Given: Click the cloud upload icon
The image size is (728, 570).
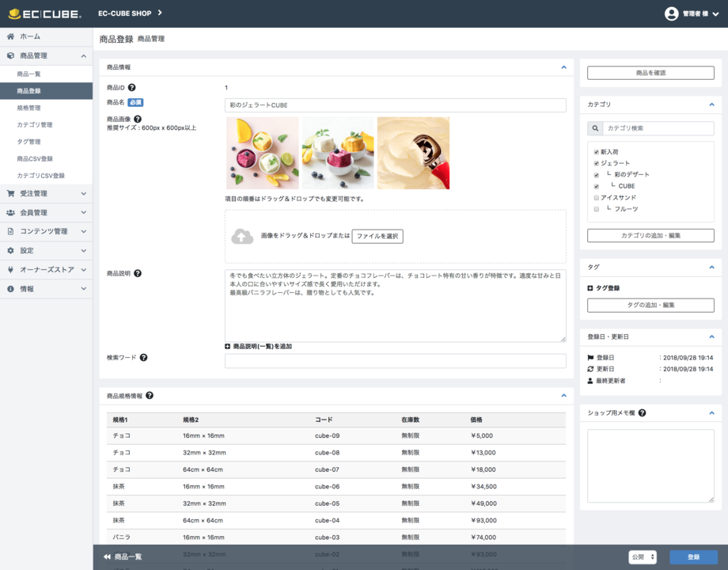Looking at the screenshot, I should click(x=242, y=236).
